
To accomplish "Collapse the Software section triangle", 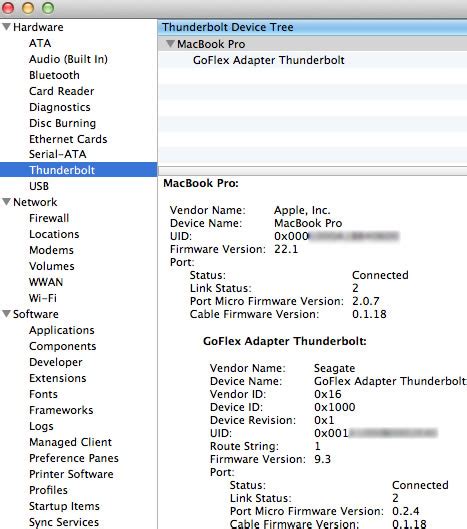I will point(6,314).
